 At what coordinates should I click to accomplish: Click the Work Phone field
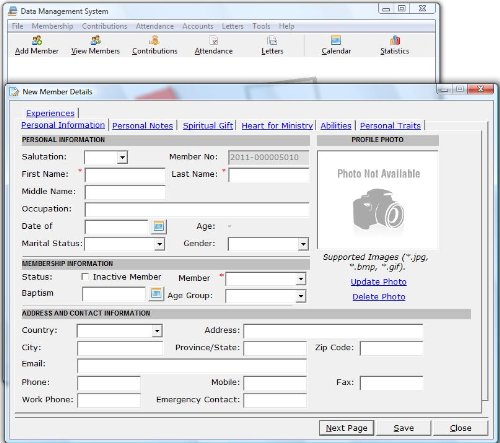tap(109, 401)
